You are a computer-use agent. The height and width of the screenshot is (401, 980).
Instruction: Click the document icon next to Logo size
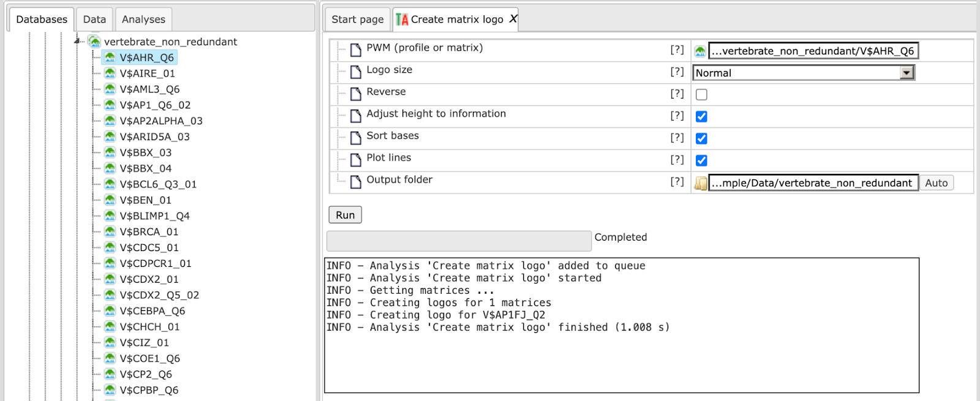click(x=356, y=72)
